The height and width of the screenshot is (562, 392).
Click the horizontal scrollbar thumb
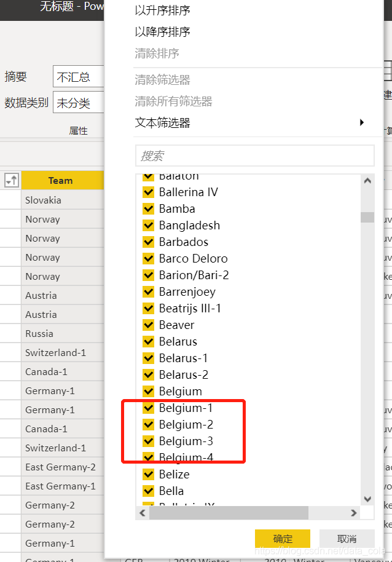(229, 513)
